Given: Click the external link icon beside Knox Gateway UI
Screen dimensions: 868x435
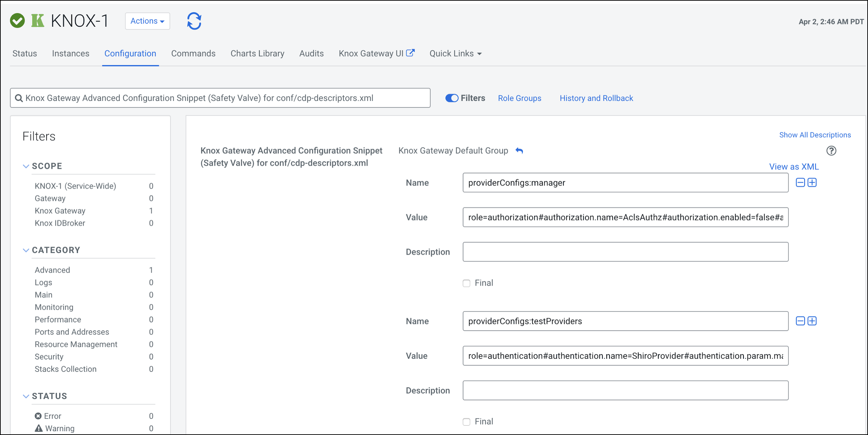Looking at the screenshot, I should click(x=410, y=53).
